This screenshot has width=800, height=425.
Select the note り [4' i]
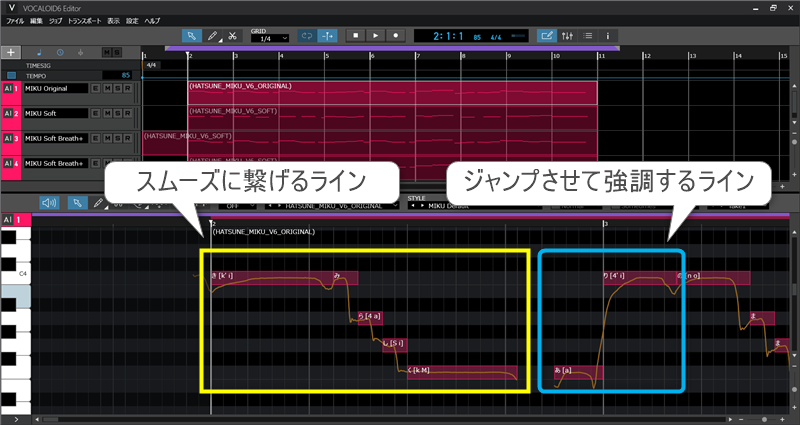pos(640,276)
